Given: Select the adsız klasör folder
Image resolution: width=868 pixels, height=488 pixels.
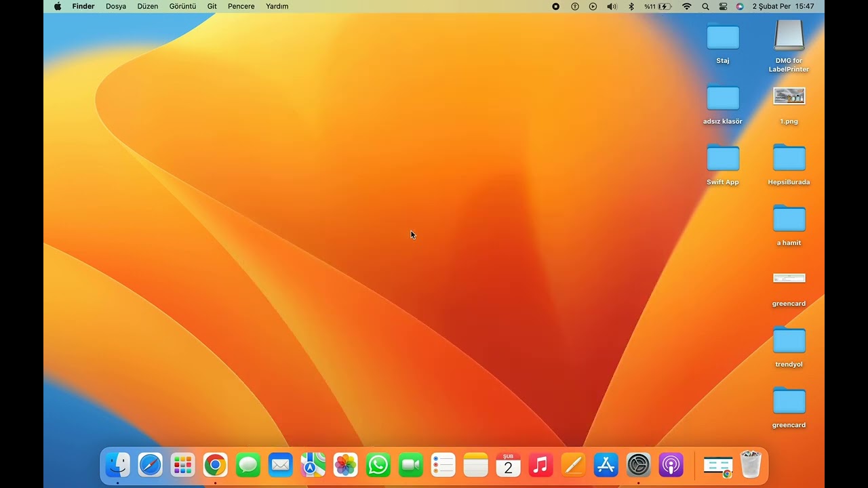Looking at the screenshot, I should (x=723, y=98).
